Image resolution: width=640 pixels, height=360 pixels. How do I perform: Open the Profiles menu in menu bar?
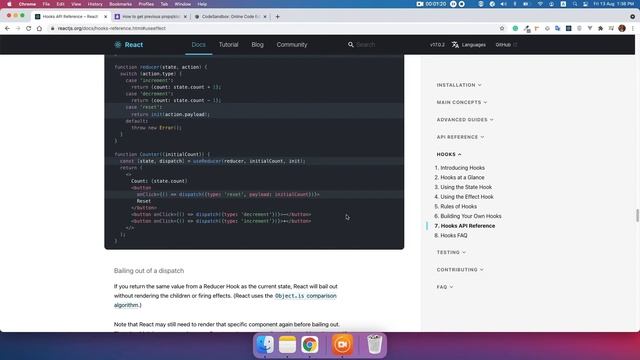click(146, 4)
